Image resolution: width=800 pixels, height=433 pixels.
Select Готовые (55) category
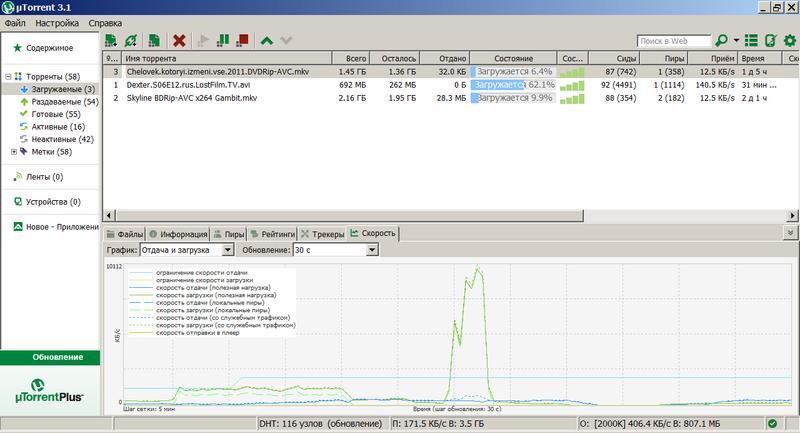[x=56, y=114]
